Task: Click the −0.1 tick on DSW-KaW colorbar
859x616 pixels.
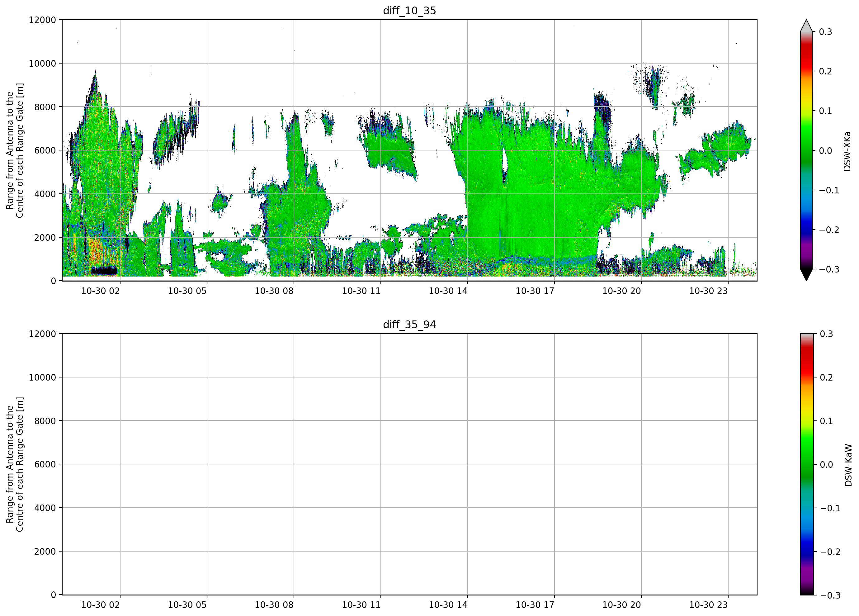Action: click(830, 508)
